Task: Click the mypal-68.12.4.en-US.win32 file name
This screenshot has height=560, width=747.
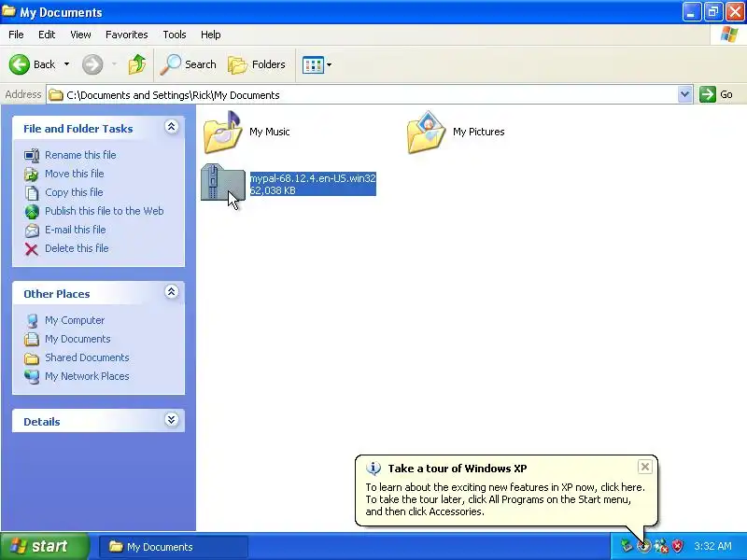Action: point(313,178)
